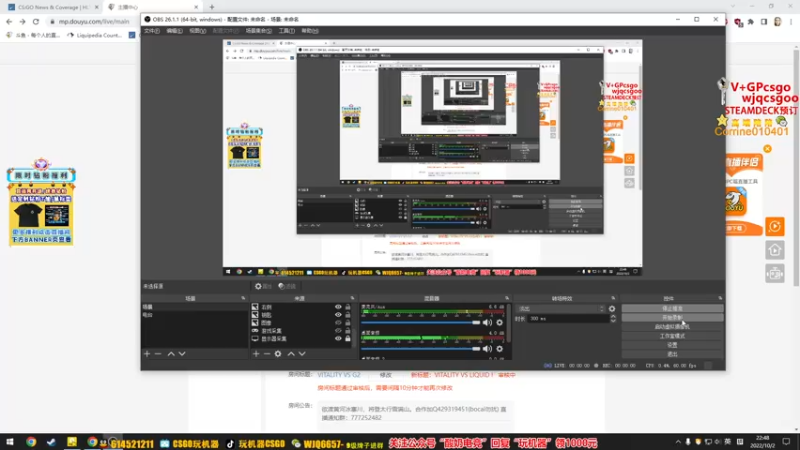Undock the Controls panel via its header icon
Screen dimensions: 800x450
point(720,298)
